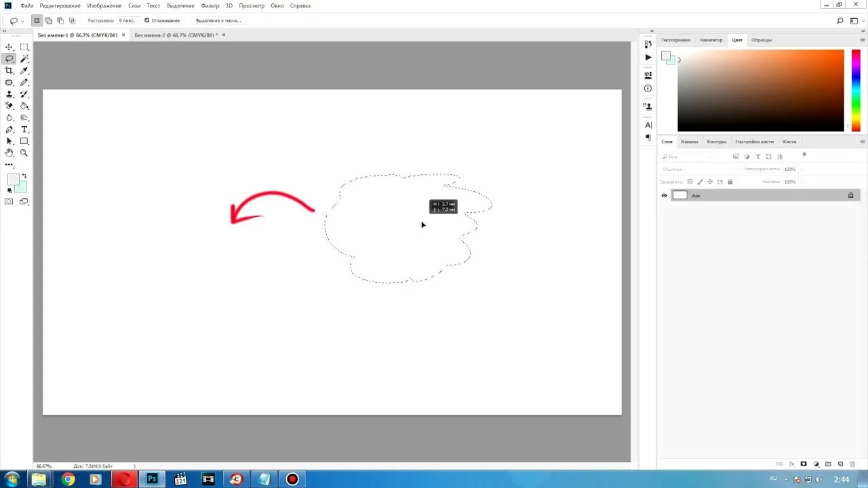Choose Subtract from selection mode
Image resolution: width=868 pixels, height=488 pixels.
point(60,21)
